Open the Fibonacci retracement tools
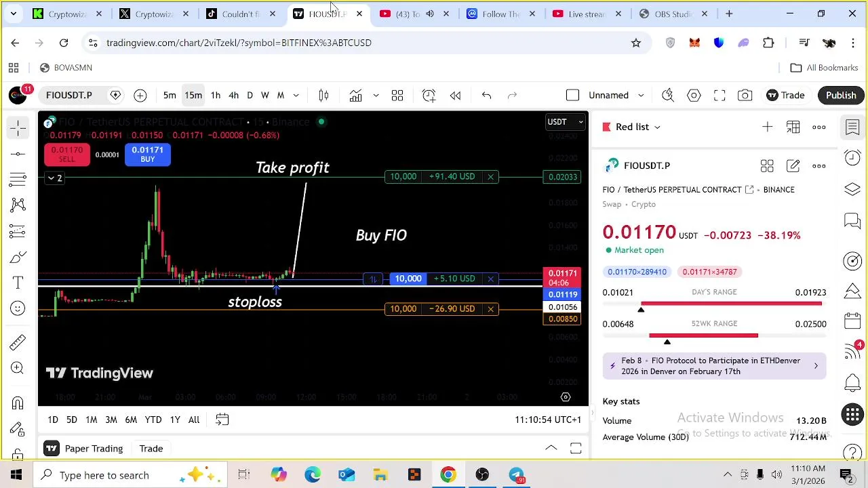 tap(18, 180)
